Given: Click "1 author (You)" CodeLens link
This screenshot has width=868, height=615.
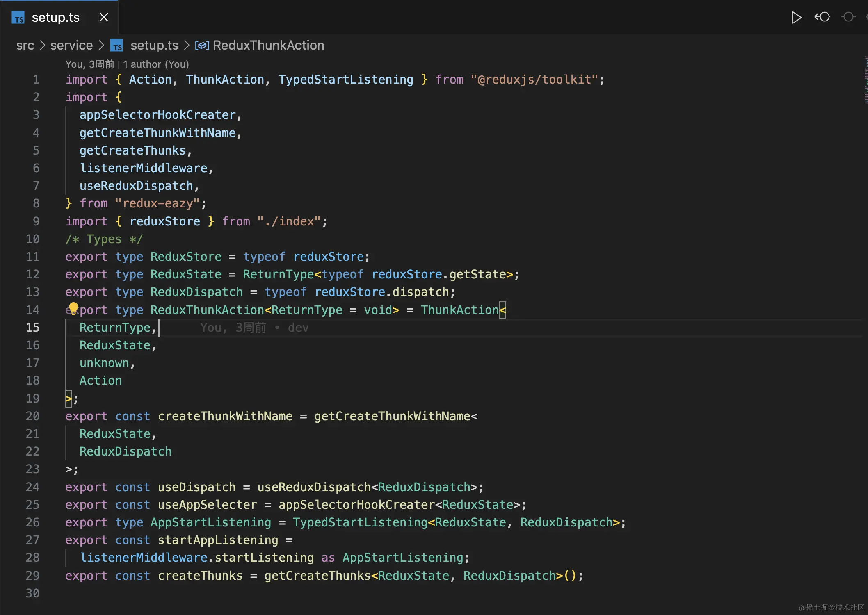Looking at the screenshot, I should (x=156, y=64).
